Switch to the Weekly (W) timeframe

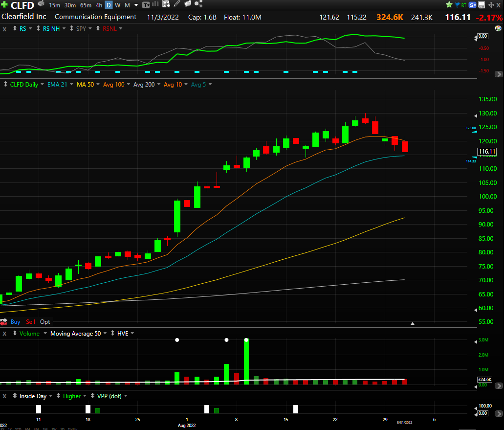[x=118, y=5]
